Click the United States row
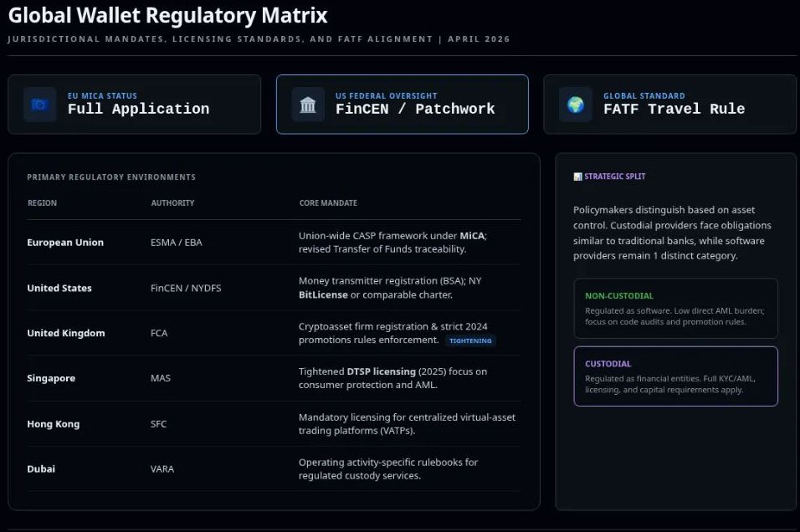This screenshot has width=800, height=532. 274,288
